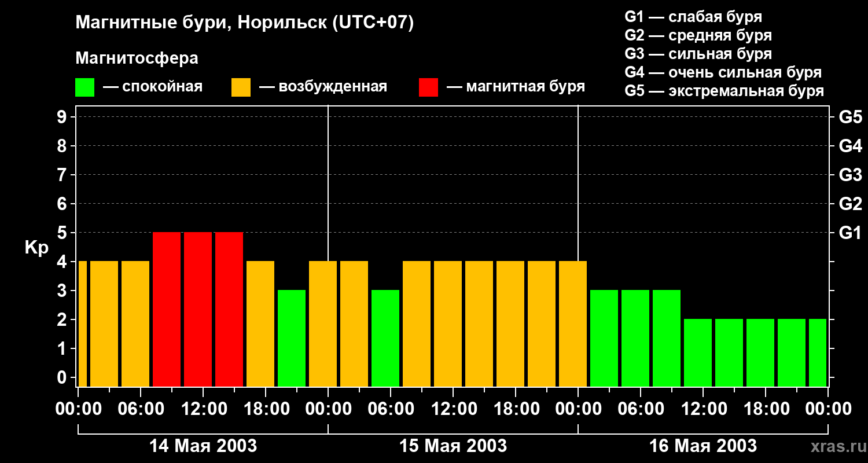Viewport: 868px width, 463px height.
Task: Click the G5 label on right axis
Action: pos(850,117)
